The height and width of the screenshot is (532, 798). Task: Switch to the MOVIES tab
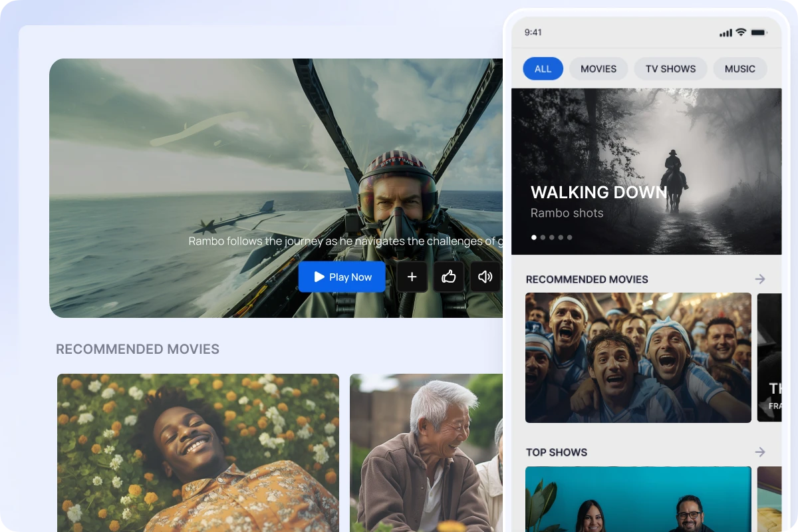(x=598, y=68)
